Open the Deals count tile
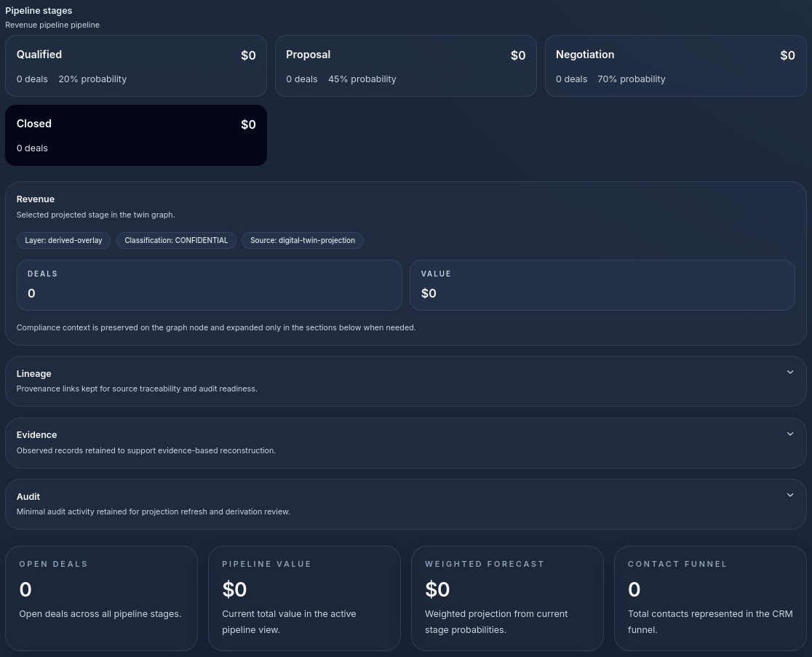The image size is (812, 657). [210, 285]
